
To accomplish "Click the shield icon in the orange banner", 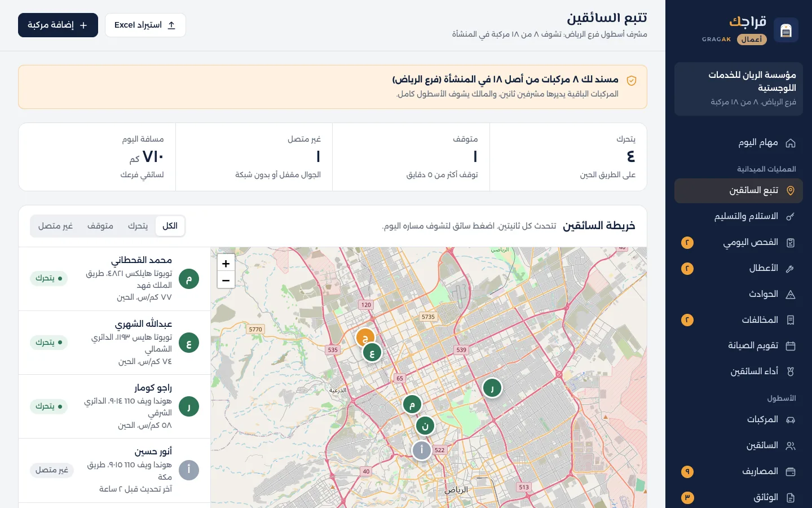I will (632, 81).
